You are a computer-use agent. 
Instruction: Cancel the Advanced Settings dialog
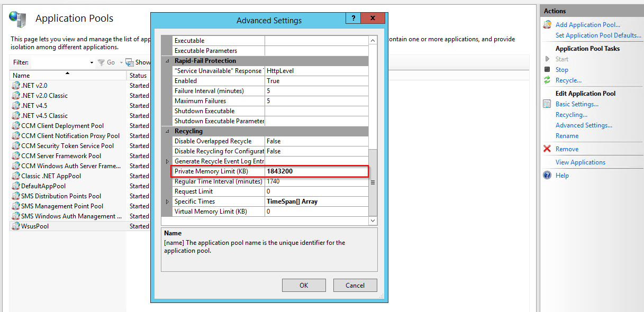(355, 285)
